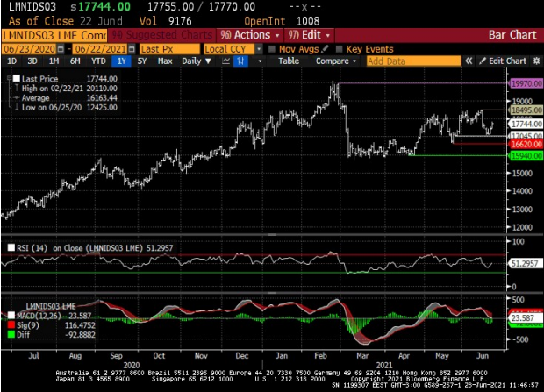544x392 pixels.
Task: Select the 5Y time range
Action: point(142,61)
